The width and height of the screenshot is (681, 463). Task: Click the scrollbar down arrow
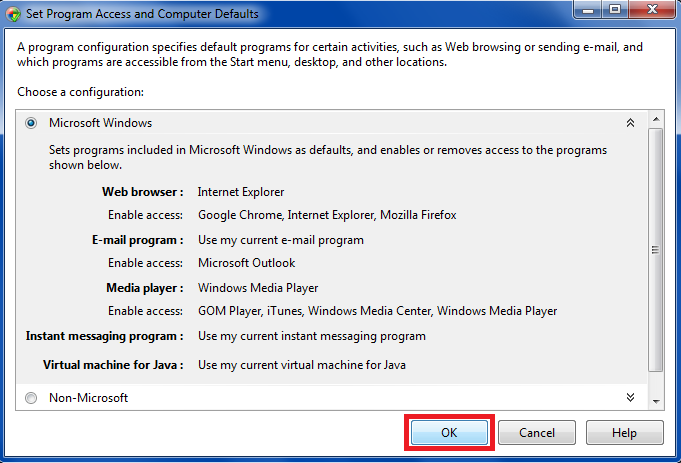tap(656, 402)
